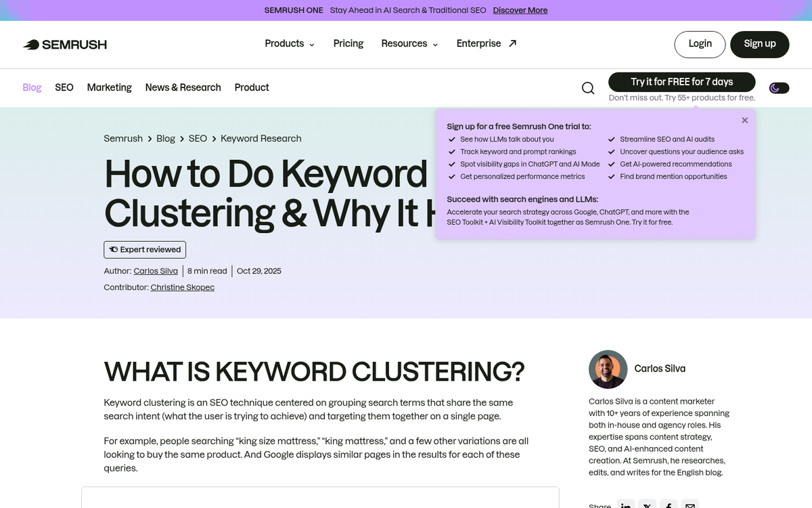The image size is (812, 508).
Task: Open the blog search magnifier icon
Action: (x=588, y=88)
